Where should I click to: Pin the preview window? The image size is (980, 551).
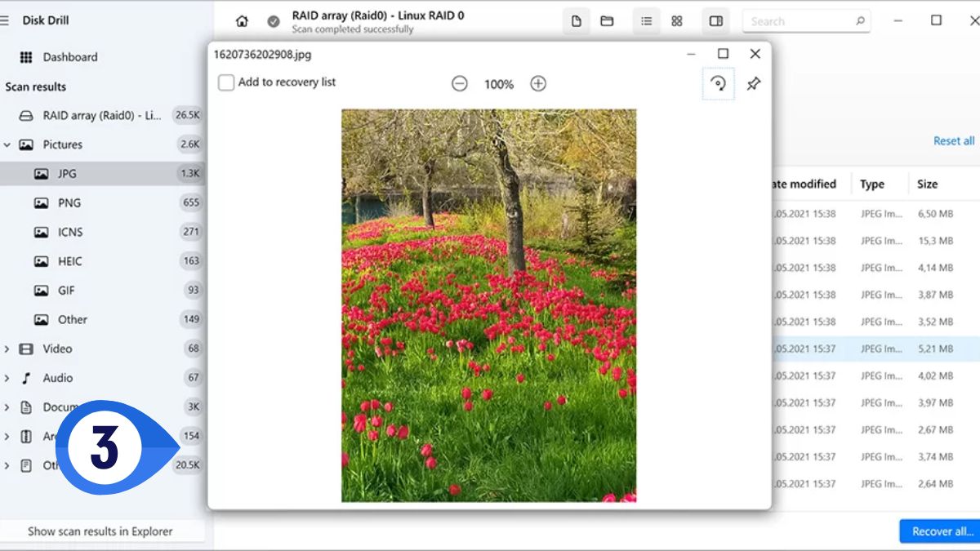point(754,83)
